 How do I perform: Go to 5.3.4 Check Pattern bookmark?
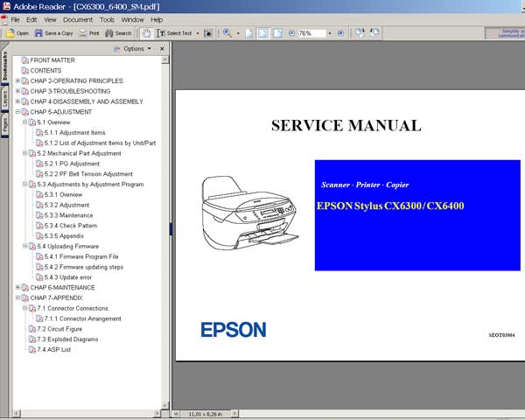coord(71,226)
